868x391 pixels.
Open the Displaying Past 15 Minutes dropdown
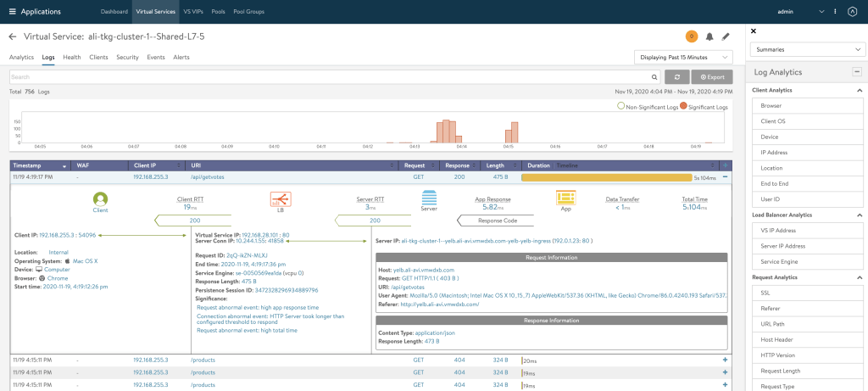click(x=683, y=57)
